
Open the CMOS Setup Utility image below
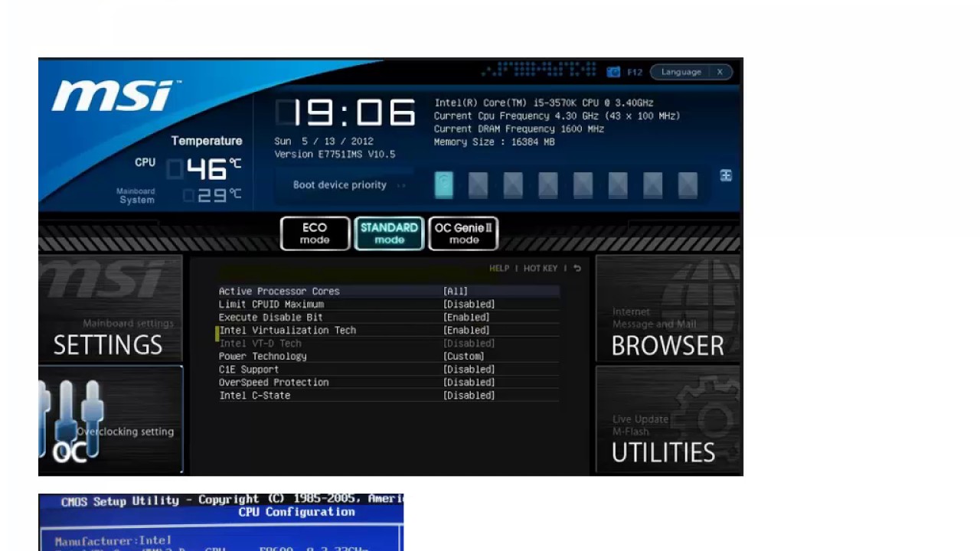pyautogui.click(x=220, y=523)
